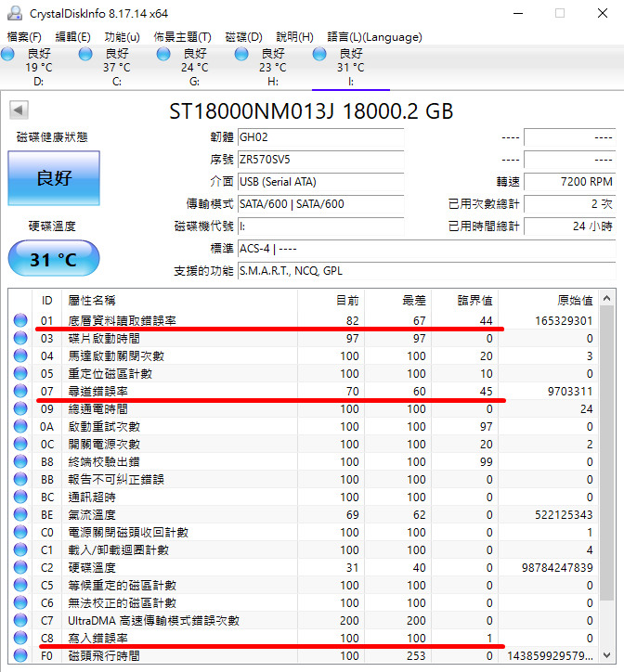Click status icon for attribute 0C
The width and height of the screenshot is (624, 672).
pyautogui.click(x=20, y=444)
